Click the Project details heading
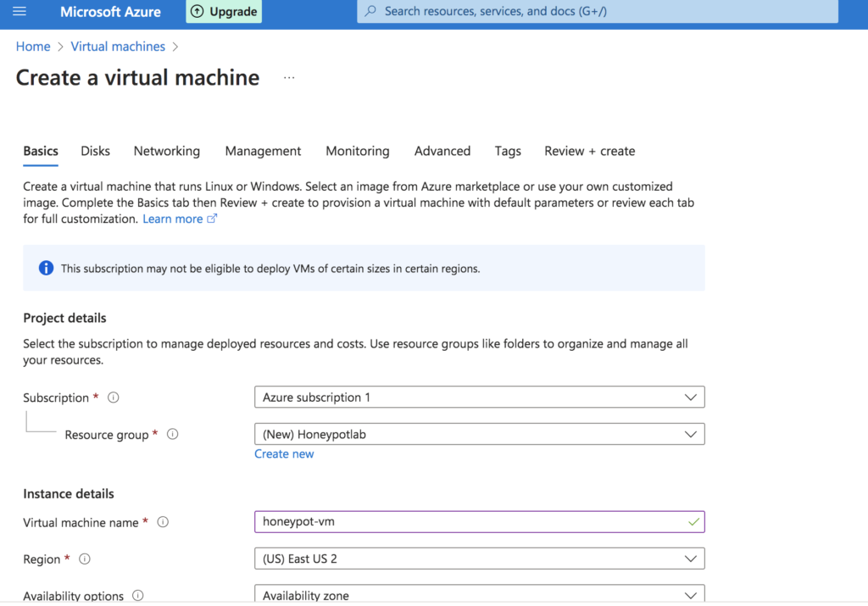This screenshot has height=606, width=868. pos(64,318)
